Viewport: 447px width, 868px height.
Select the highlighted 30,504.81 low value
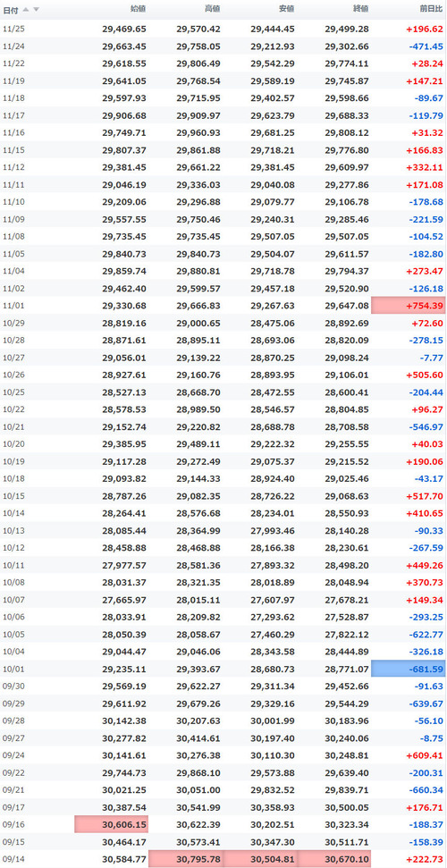pyautogui.click(x=260, y=859)
